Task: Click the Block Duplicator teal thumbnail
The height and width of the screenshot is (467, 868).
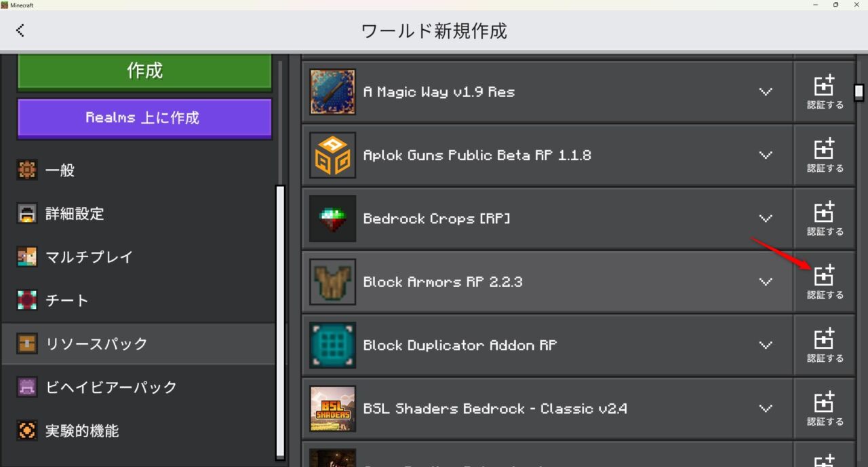Action: (x=332, y=345)
